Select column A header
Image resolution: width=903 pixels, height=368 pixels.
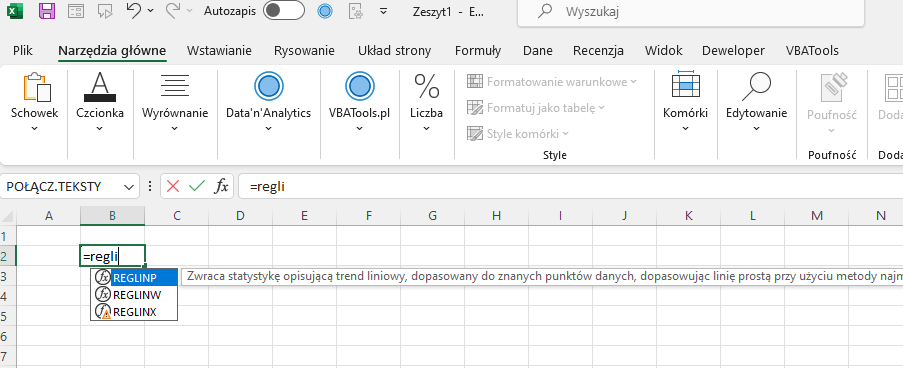tap(48, 216)
